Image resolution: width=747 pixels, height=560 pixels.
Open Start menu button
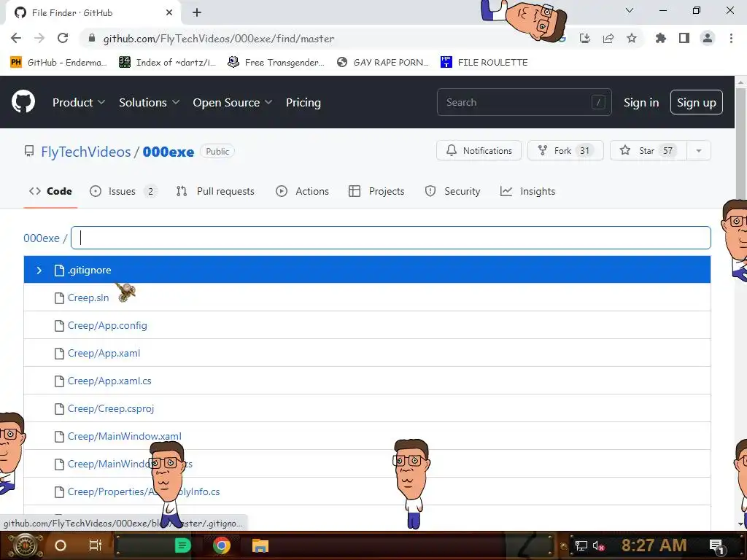tap(26, 545)
